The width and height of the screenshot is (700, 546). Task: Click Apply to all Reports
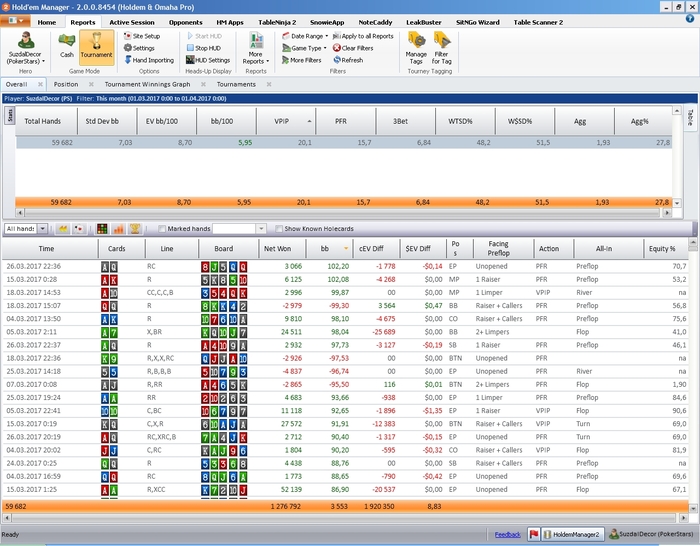coord(363,36)
